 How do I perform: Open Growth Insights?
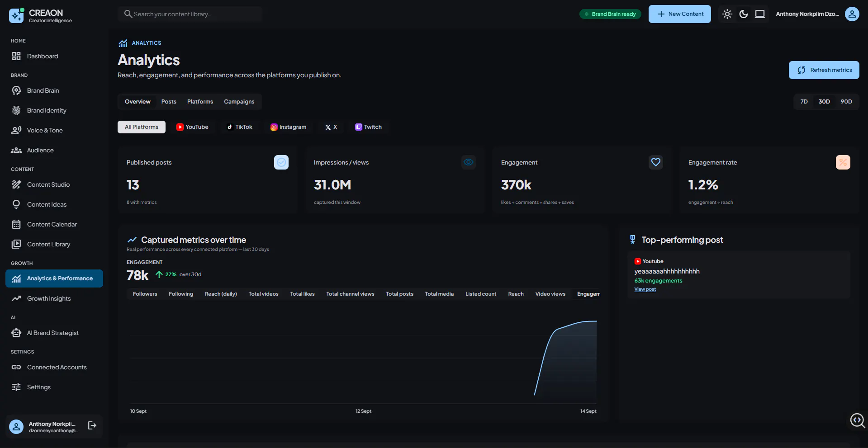(x=54, y=298)
